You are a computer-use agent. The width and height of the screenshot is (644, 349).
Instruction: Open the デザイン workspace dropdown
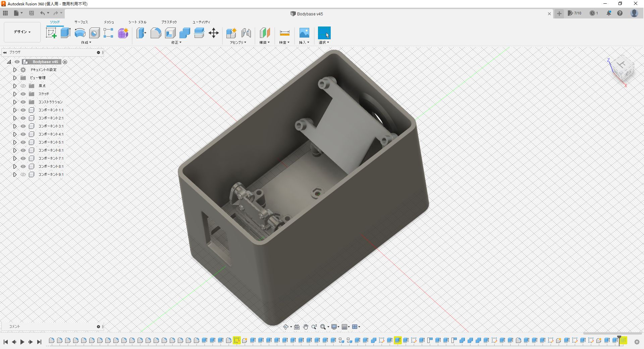[x=22, y=32]
